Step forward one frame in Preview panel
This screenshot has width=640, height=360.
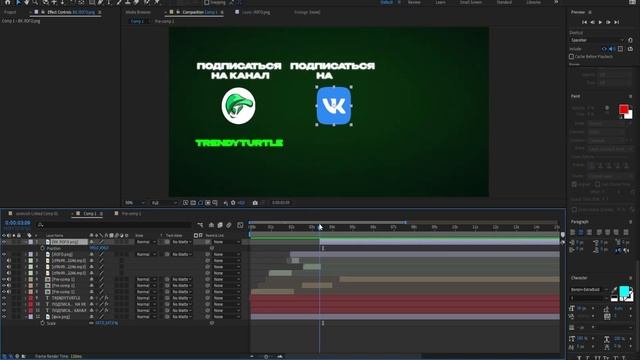click(608, 22)
